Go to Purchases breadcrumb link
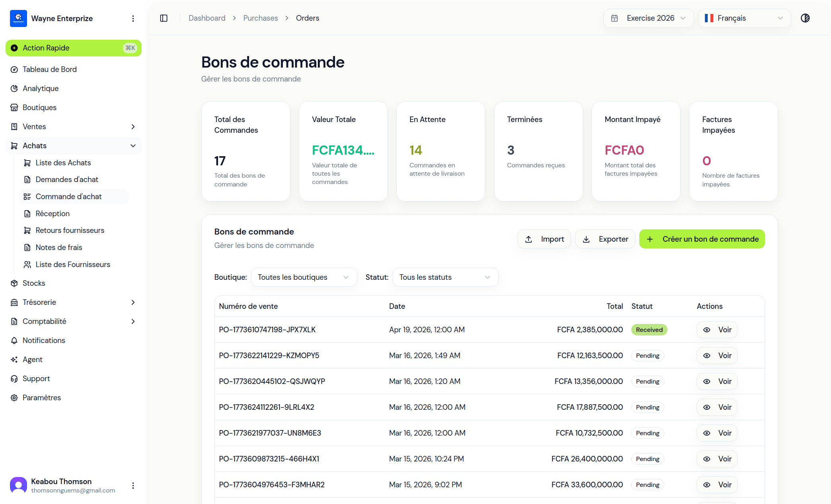This screenshot has width=831, height=504. 261,18
